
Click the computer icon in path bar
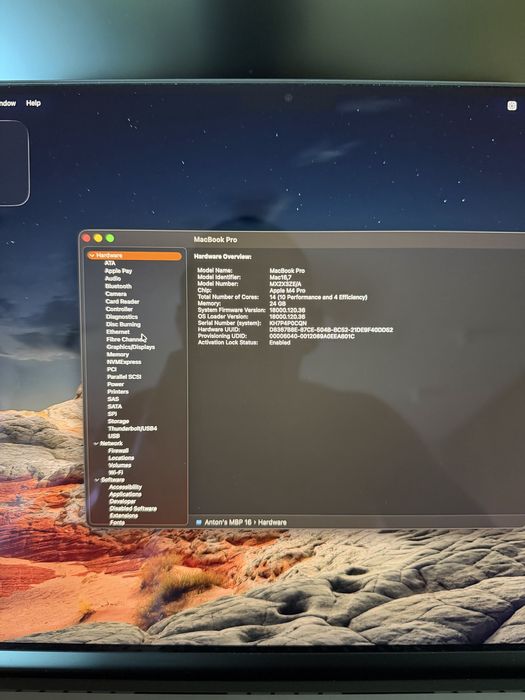tap(199, 522)
